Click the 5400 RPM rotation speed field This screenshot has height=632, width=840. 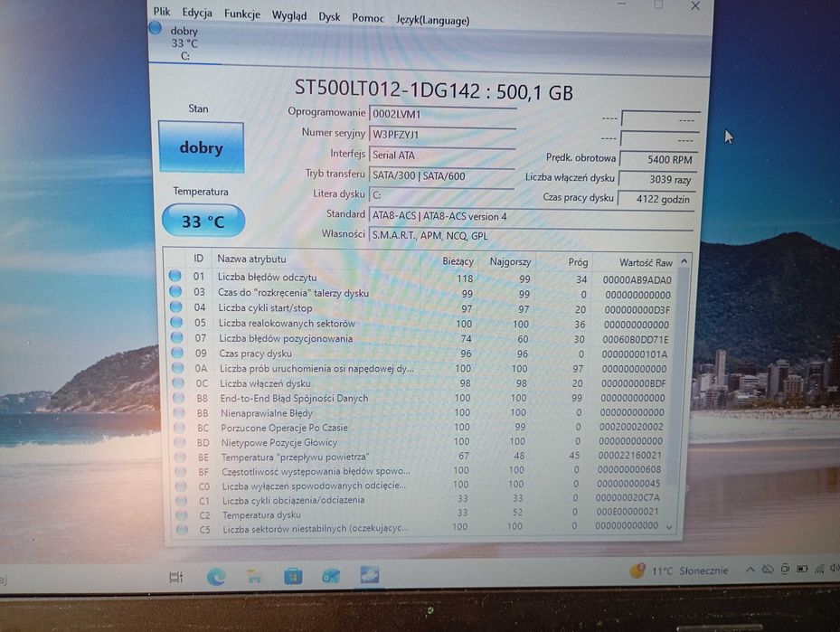(658, 159)
